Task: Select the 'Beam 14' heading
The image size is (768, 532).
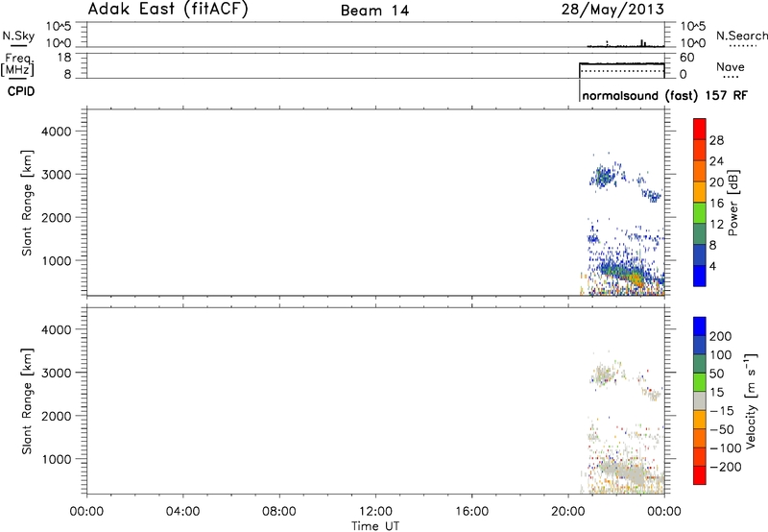Action: pos(374,11)
